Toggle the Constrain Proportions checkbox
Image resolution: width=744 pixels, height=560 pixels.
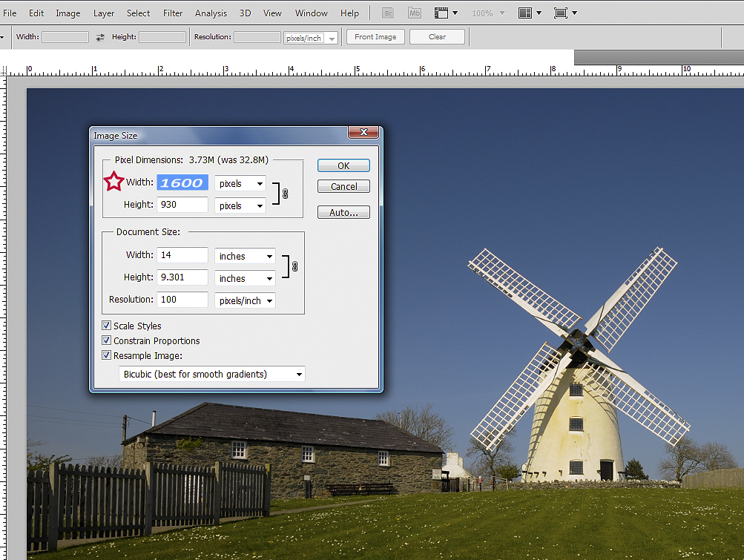click(107, 340)
